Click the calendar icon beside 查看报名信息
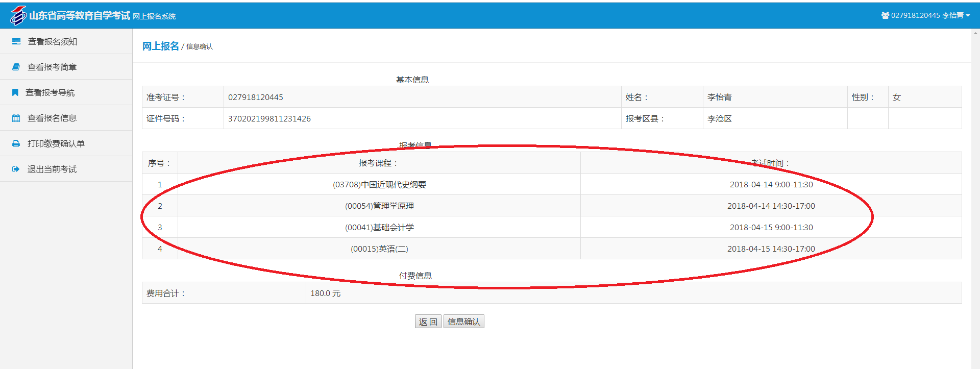Screen dimensions: 980x369 (x=16, y=118)
